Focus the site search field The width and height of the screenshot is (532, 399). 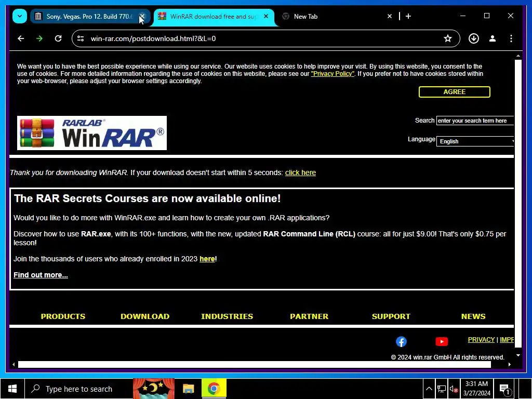point(475,121)
